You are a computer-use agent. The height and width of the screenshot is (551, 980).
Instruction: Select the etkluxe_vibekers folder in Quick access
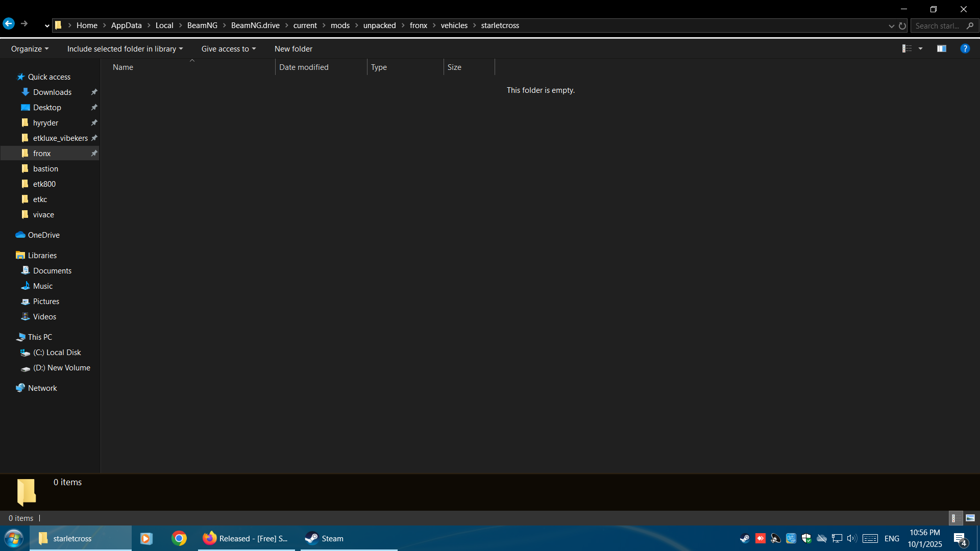(x=60, y=138)
